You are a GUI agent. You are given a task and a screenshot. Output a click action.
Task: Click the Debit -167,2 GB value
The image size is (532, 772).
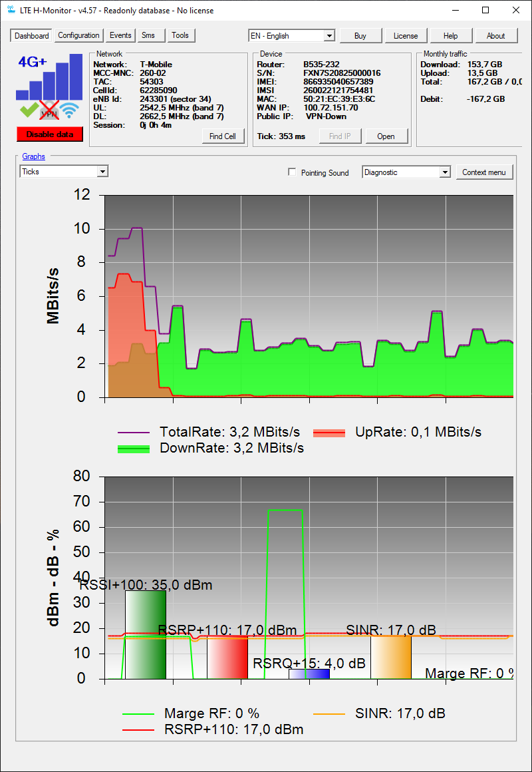coord(485,99)
